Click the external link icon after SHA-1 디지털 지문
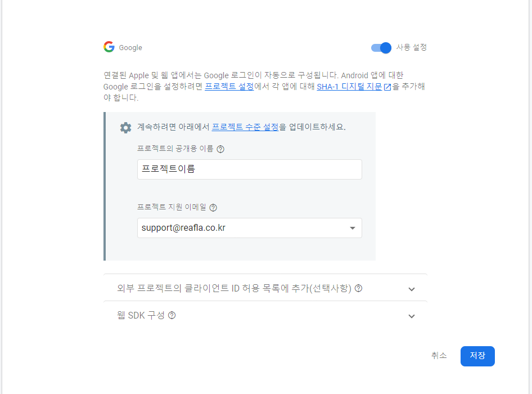Screen dimensions: 532x394 tap(387, 87)
